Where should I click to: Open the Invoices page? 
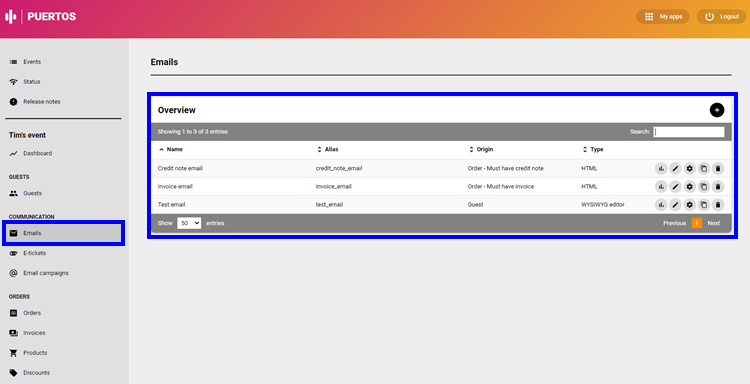tap(34, 333)
